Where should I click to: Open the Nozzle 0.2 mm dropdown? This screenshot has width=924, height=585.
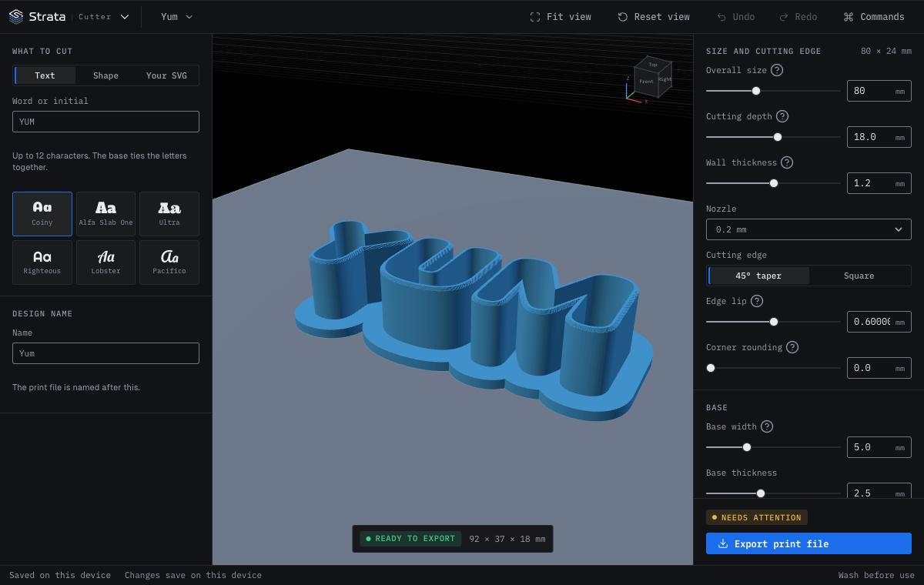point(808,229)
